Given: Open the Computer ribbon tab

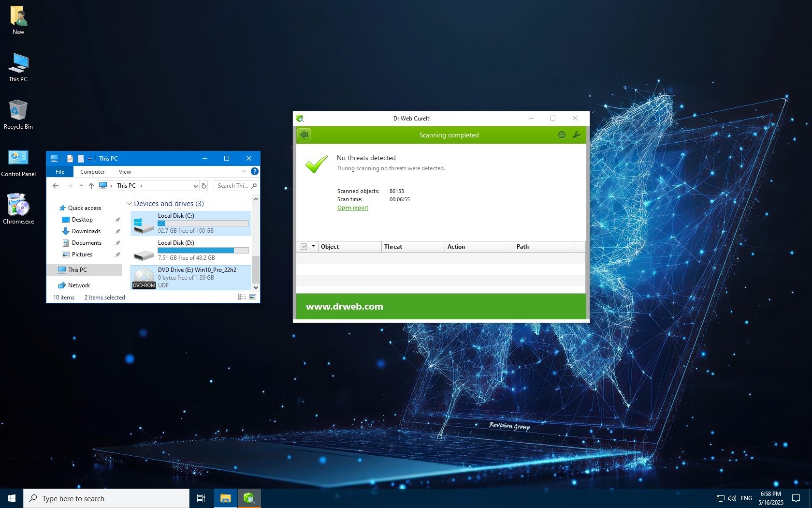Looking at the screenshot, I should [92, 172].
